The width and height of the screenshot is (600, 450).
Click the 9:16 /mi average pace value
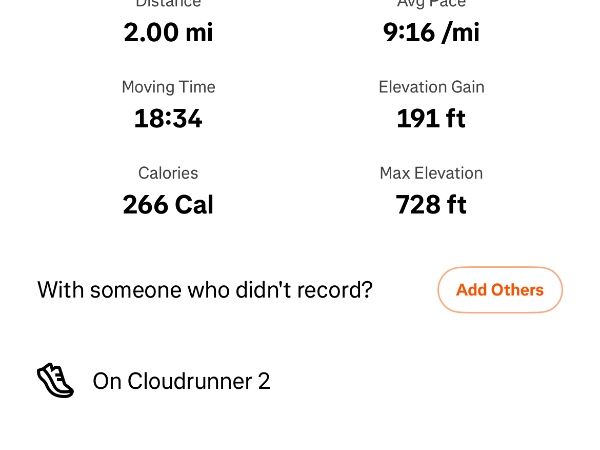point(431,32)
